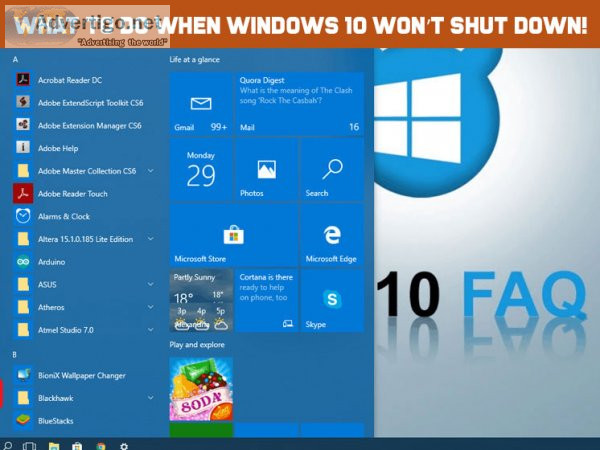Launch Alarms & Clock icon
Image resolution: width=600 pixels, height=450 pixels.
[23, 216]
